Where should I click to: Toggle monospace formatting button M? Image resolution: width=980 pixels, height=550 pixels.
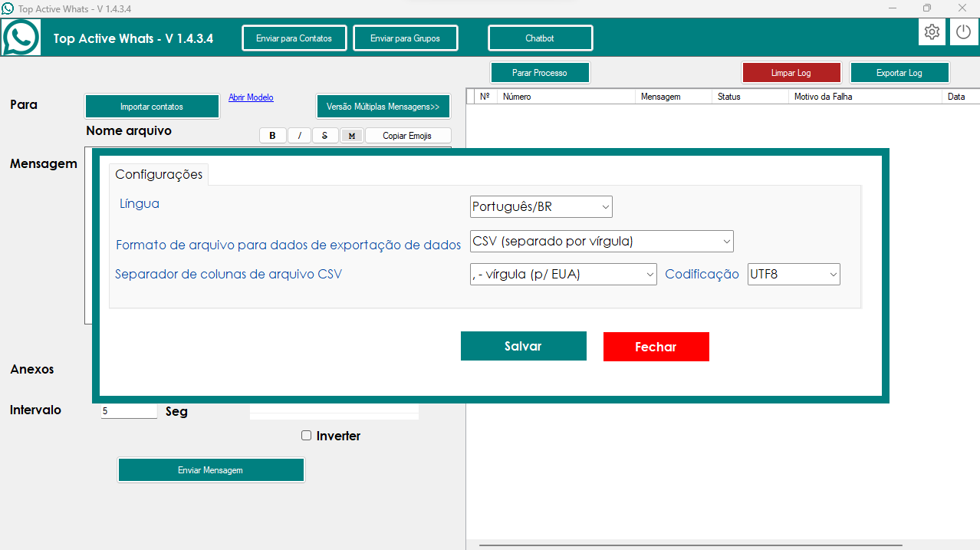coord(351,136)
